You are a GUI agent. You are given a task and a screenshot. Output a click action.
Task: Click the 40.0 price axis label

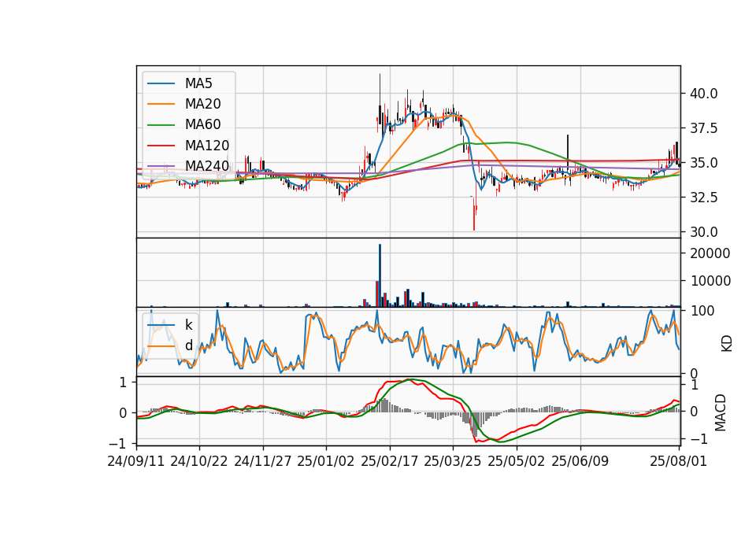[703, 94]
